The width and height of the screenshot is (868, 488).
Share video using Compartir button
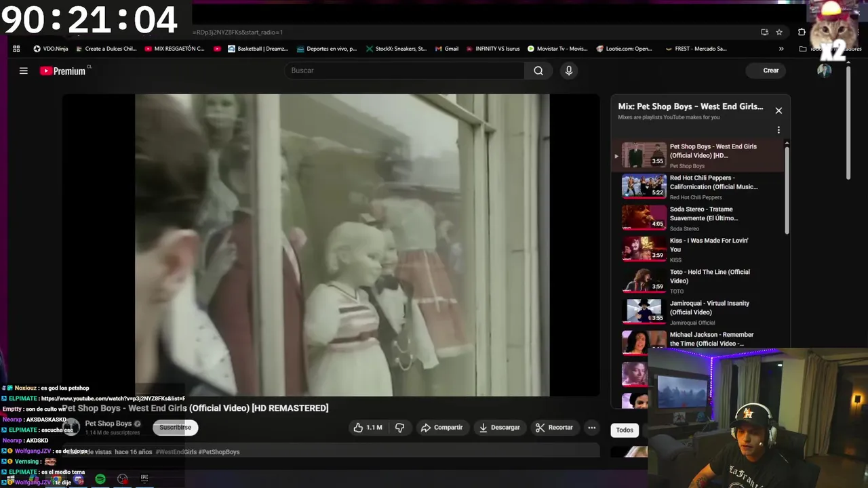pos(441,428)
